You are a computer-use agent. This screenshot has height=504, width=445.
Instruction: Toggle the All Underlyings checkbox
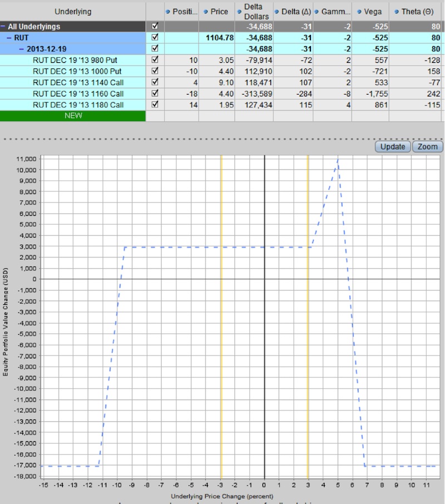coord(155,26)
